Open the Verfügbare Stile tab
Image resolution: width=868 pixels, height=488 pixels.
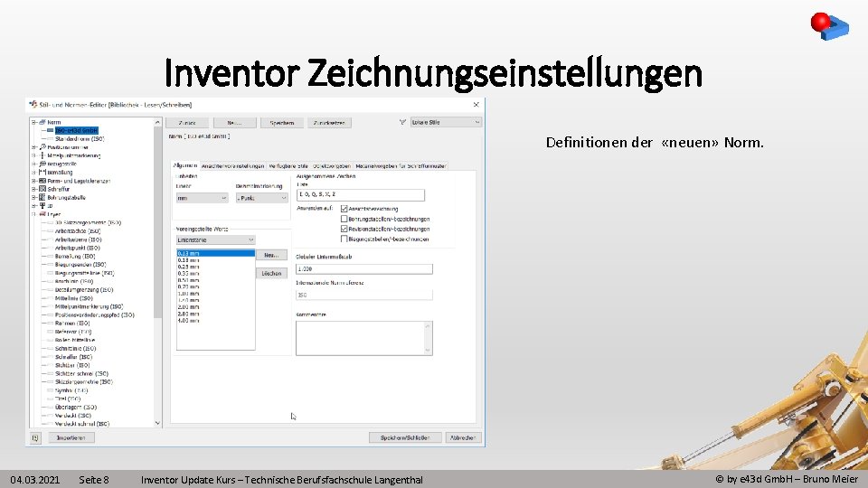[x=288, y=166]
